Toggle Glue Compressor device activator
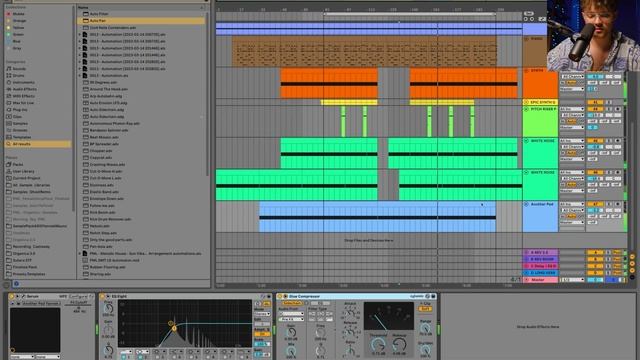The height and width of the screenshot is (360, 640). [280, 296]
